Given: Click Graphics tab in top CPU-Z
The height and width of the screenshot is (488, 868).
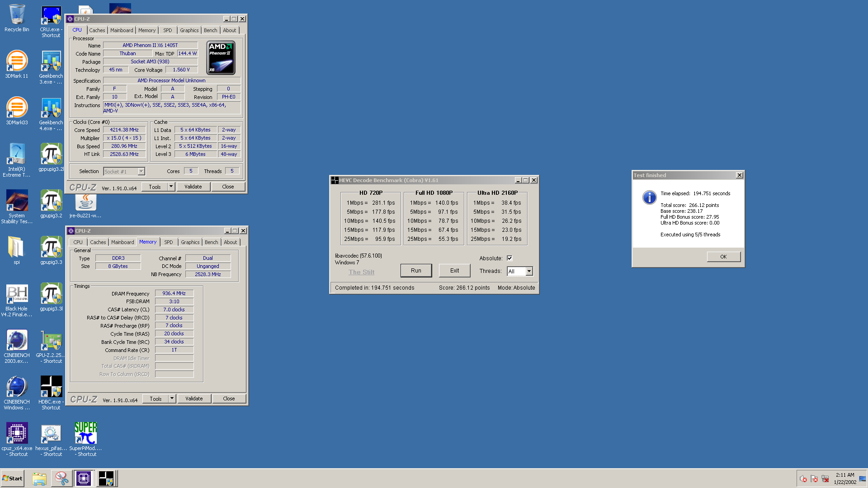Looking at the screenshot, I should pos(189,30).
